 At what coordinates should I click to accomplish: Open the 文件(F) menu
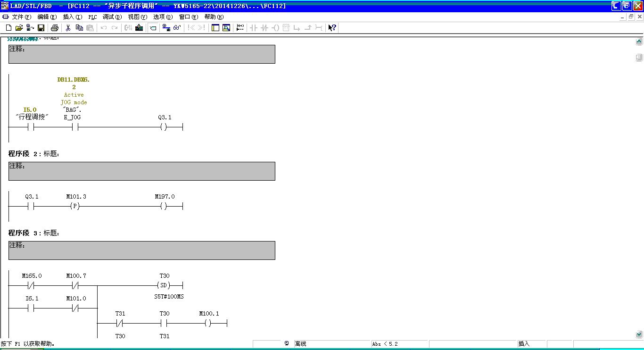[x=22, y=17]
